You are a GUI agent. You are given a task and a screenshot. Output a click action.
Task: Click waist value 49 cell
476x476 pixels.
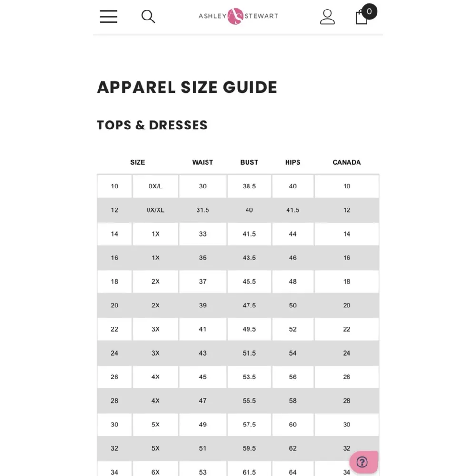(203, 424)
